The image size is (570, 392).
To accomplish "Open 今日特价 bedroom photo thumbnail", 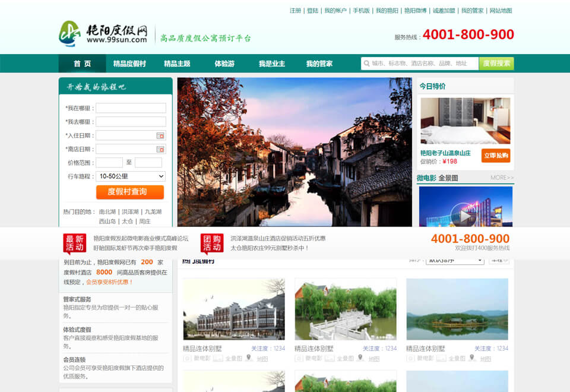I will (x=465, y=121).
